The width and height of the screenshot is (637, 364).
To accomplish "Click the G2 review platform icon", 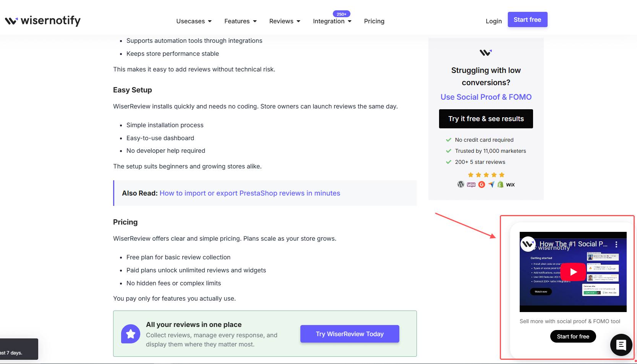I will pyautogui.click(x=481, y=184).
